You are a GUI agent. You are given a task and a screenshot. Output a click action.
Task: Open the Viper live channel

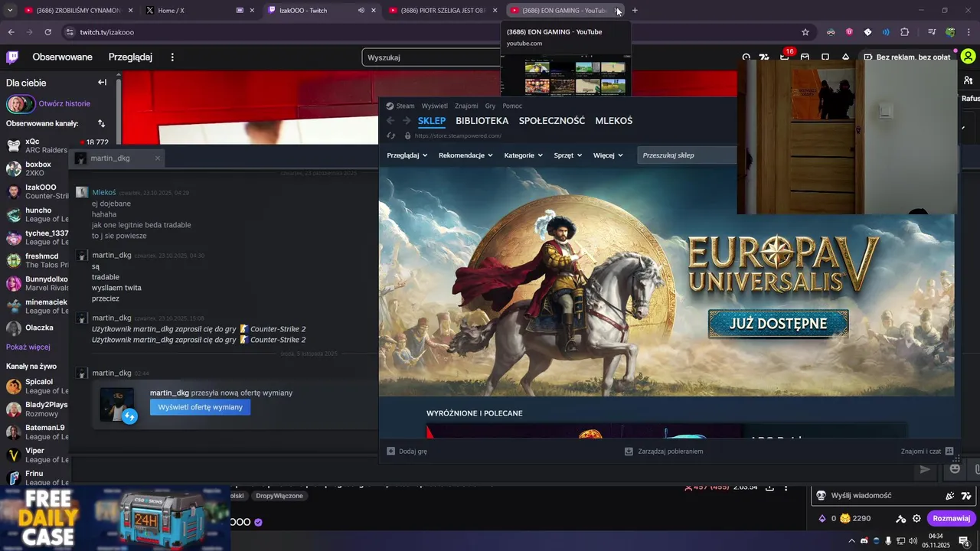35,455
